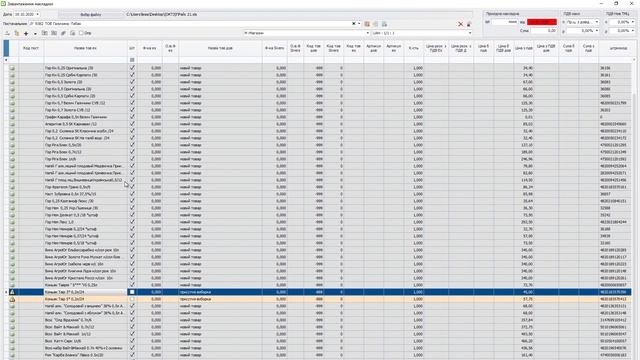
Task: Click the first import-arrow icon of the grid toolbar
Action: tap(7, 33)
